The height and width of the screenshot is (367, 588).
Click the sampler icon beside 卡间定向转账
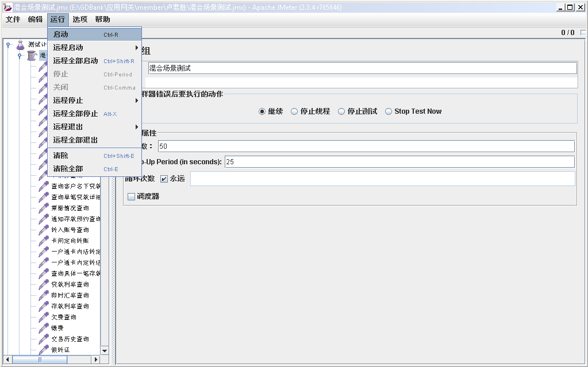[x=44, y=241]
